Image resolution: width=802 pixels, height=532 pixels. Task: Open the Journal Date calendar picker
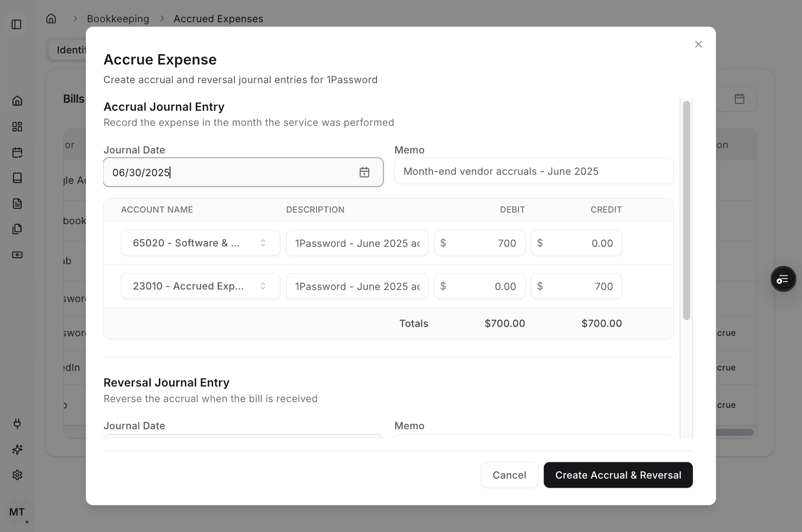click(365, 173)
